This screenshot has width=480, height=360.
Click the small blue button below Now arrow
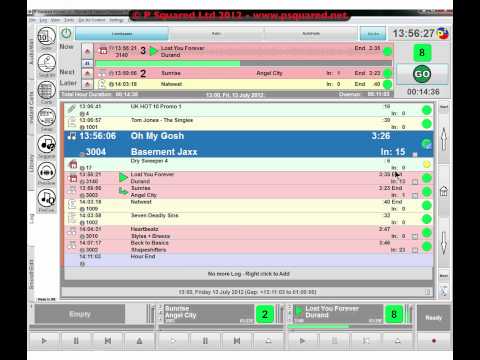[x=87, y=63]
